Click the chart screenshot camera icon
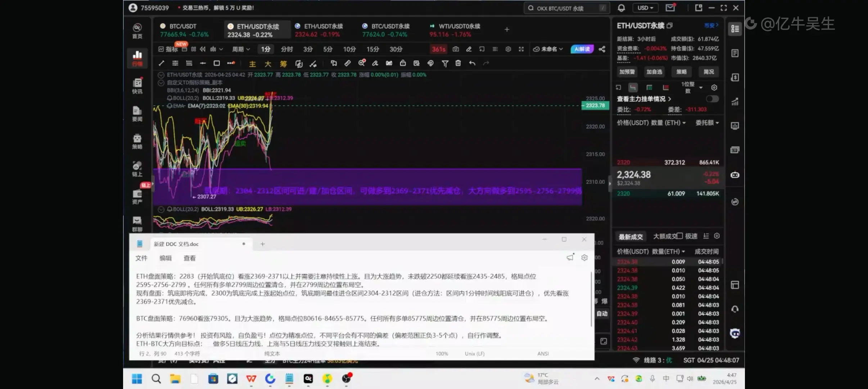The width and height of the screenshot is (868, 389). (x=456, y=49)
